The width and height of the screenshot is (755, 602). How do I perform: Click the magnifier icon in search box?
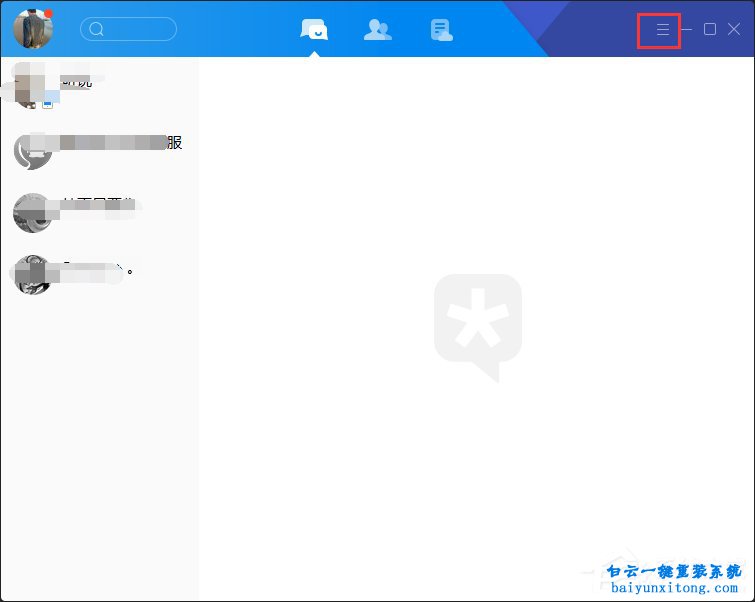[x=97, y=29]
